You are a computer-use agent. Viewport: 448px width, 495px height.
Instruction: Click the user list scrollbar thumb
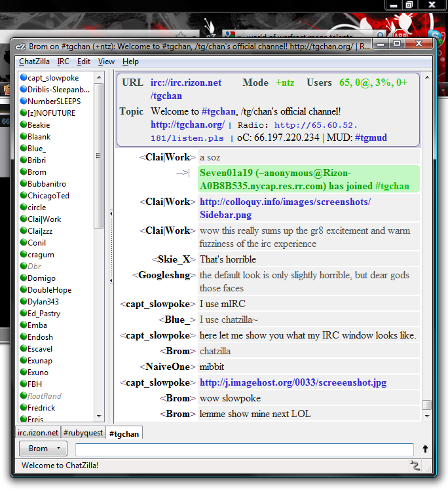click(99, 151)
